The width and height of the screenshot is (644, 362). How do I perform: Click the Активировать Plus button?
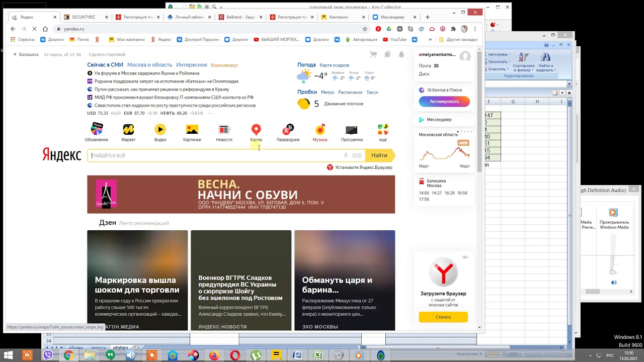coord(444,102)
